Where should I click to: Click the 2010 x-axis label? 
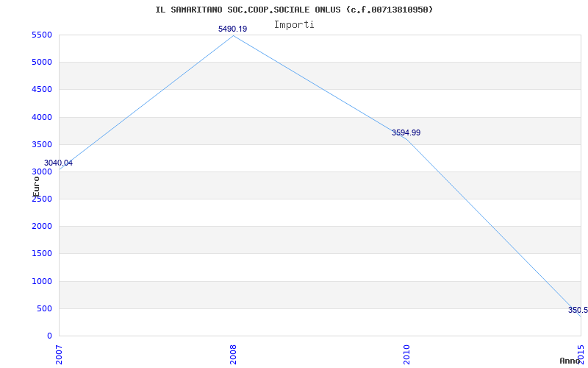pos(407,355)
